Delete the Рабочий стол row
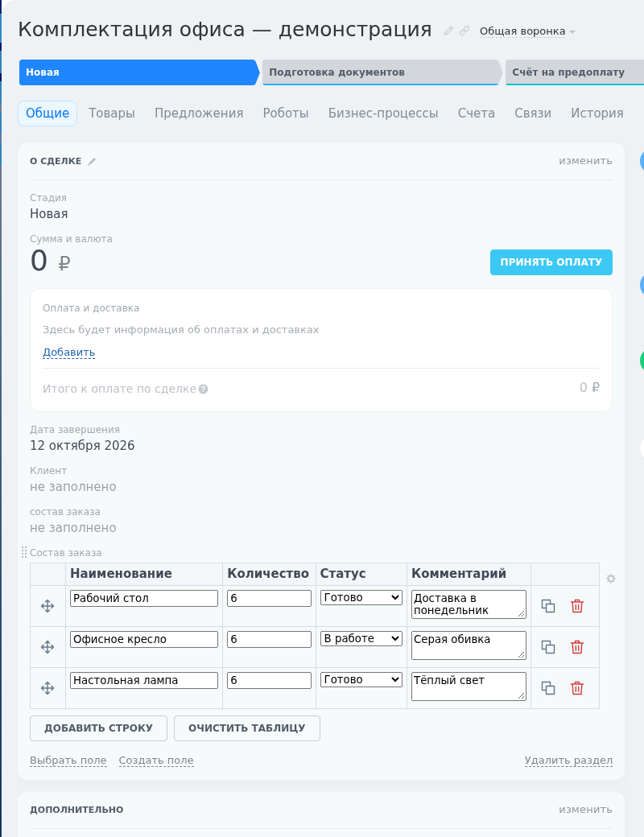 [577, 606]
